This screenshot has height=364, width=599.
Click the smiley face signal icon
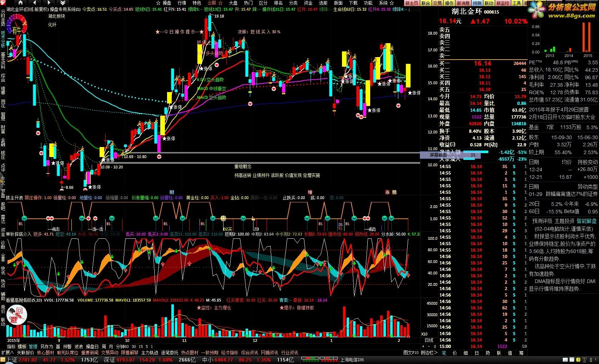click(x=223, y=218)
